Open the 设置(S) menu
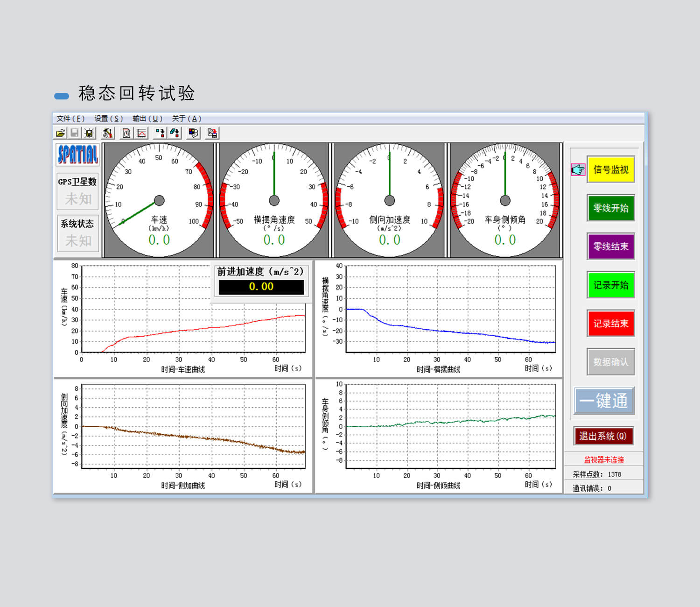This screenshot has width=700, height=607. pos(108,119)
